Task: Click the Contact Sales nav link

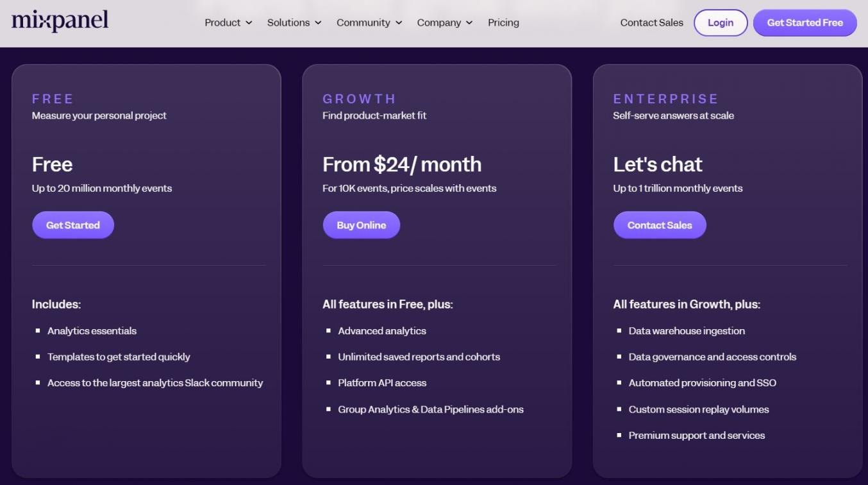Action: point(651,22)
